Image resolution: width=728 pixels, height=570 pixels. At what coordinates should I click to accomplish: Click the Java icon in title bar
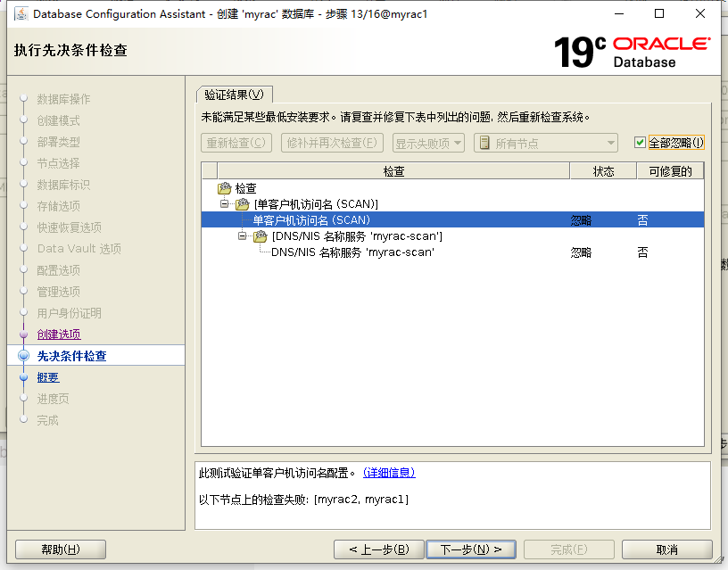pyautogui.click(x=21, y=14)
